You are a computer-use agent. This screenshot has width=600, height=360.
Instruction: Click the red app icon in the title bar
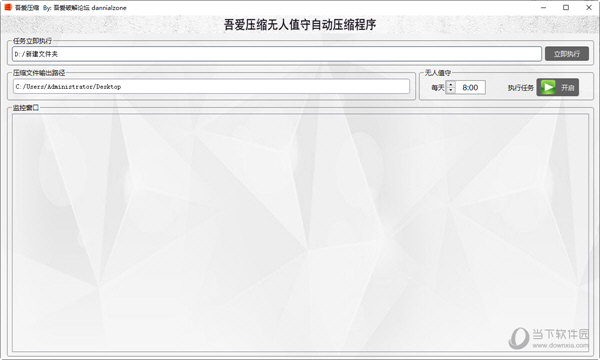click(8, 7)
